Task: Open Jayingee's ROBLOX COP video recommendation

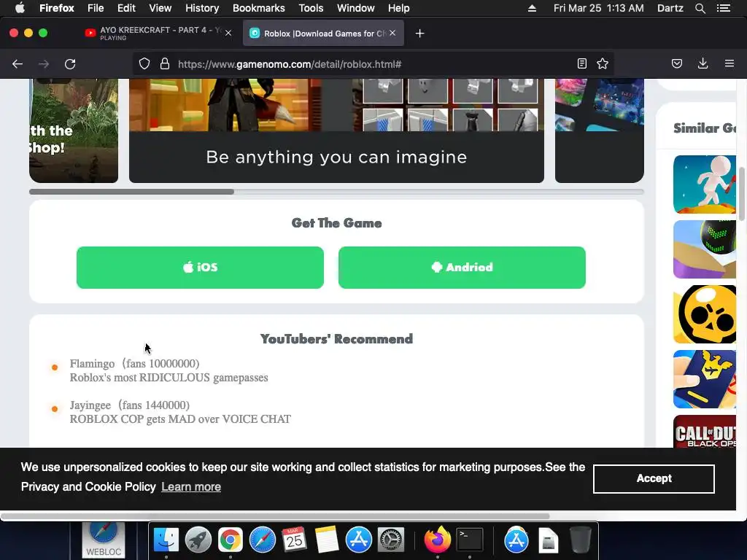Action: 180,419
